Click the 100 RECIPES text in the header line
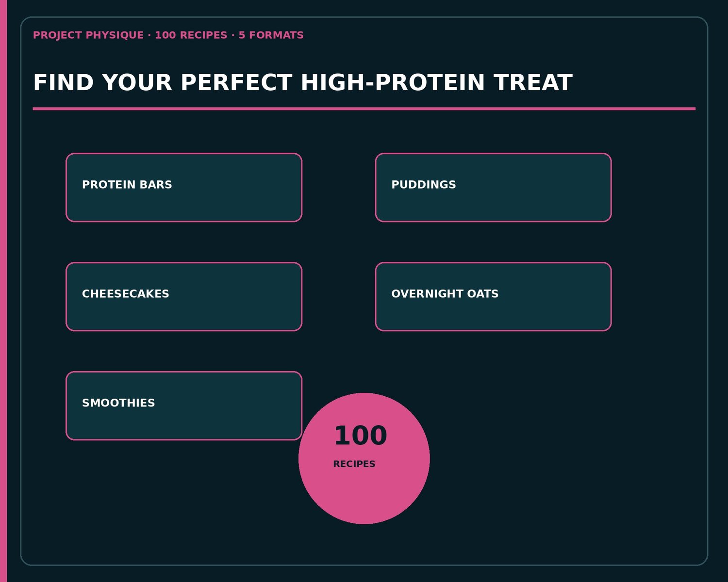Image resolution: width=728 pixels, height=582 pixels. 191,35
